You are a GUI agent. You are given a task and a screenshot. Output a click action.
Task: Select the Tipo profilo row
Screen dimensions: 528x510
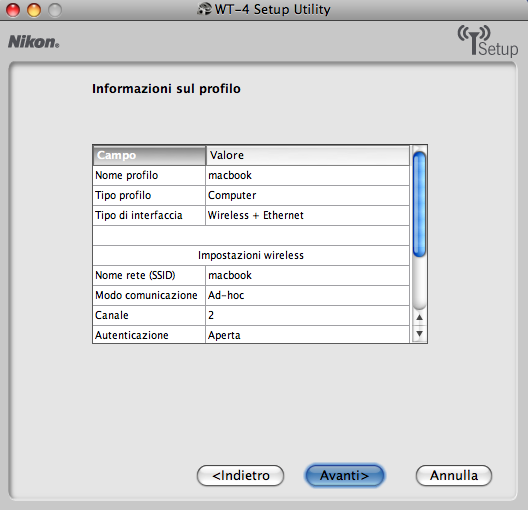coord(251,196)
